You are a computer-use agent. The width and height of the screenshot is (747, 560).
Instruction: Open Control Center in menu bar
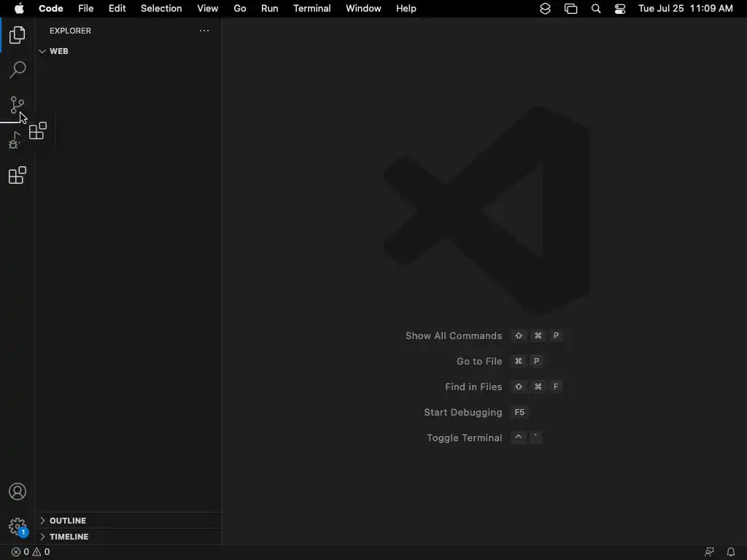point(620,9)
